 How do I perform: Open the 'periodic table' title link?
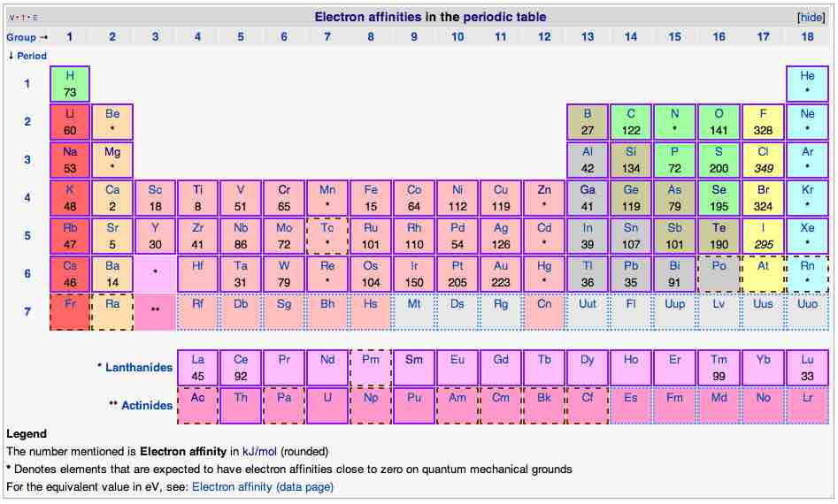(x=507, y=17)
